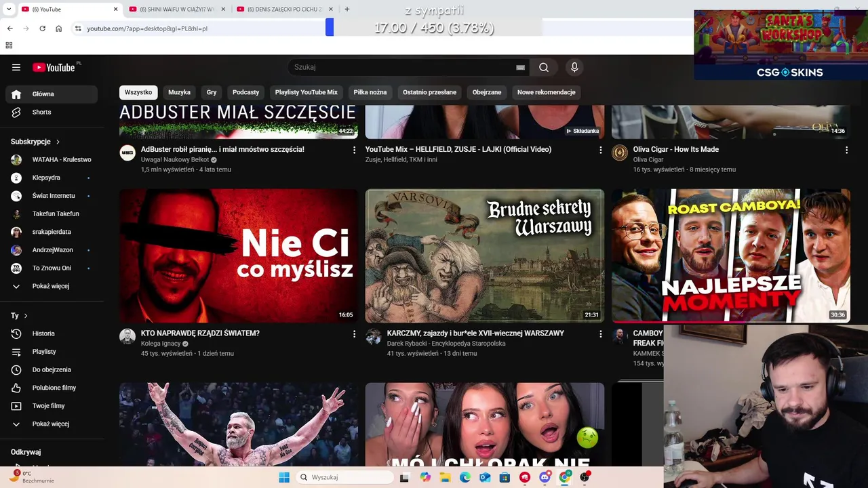
Task: Open options for KTO NAPRAWDĘ RZĄDZI ŚWIATEM video
Action: (x=354, y=333)
